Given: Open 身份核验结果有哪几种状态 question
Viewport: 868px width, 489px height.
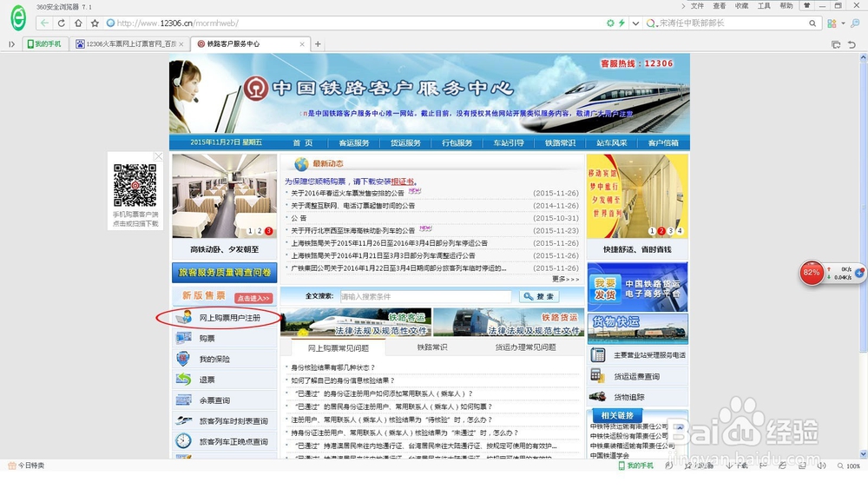Looking at the screenshot, I should (x=333, y=367).
